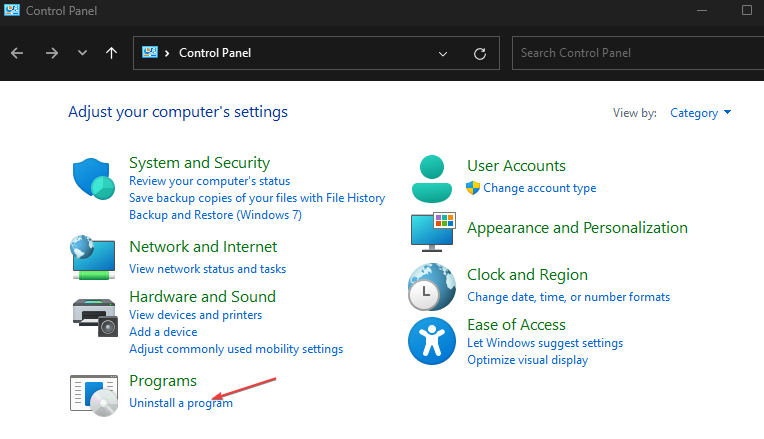Image resolution: width=764 pixels, height=439 pixels.
Task: Click the Programs category icon
Action: 94,394
